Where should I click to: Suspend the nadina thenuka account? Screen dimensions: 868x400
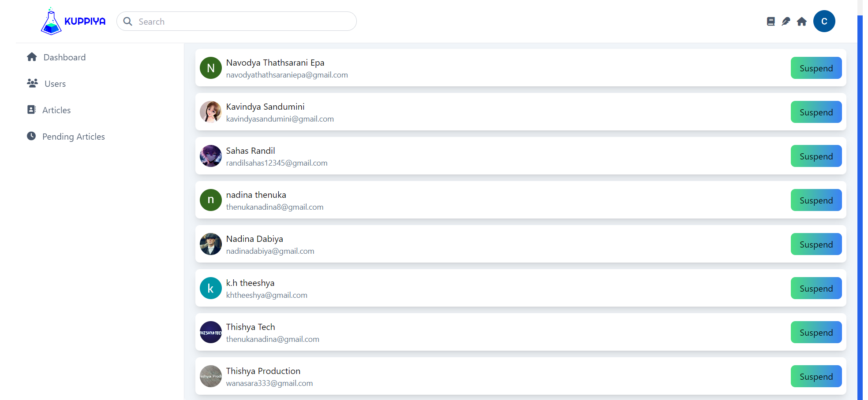click(x=816, y=200)
